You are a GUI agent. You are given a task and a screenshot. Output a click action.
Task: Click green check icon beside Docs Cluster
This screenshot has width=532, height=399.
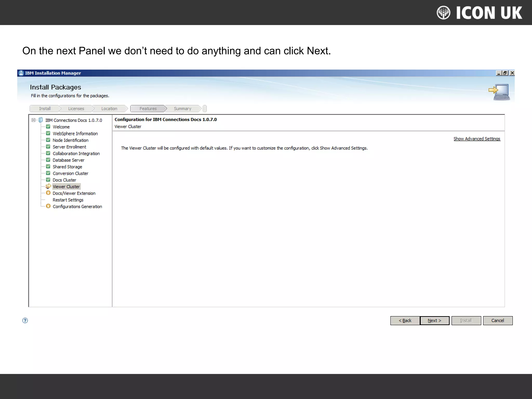[x=48, y=179]
